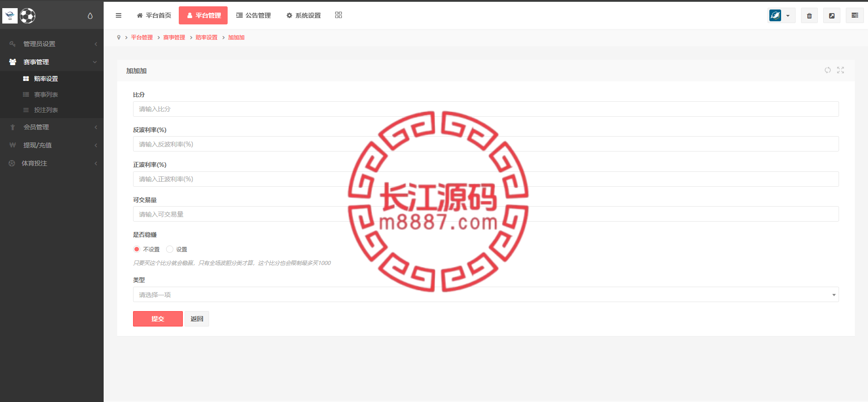Image resolution: width=868 pixels, height=402 pixels.
Task: Open 赛事列表 in the sidebar
Action: pyautogui.click(x=46, y=95)
